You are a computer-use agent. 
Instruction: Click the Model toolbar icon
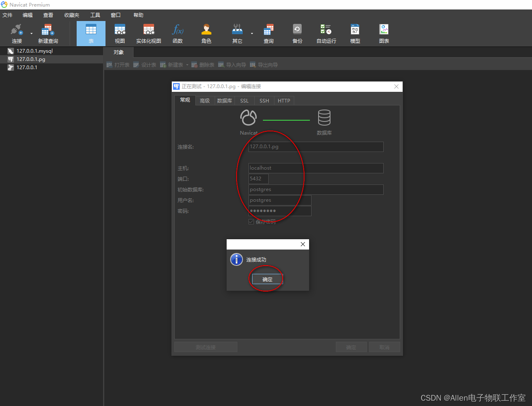pyautogui.click(x=355, y=30)
